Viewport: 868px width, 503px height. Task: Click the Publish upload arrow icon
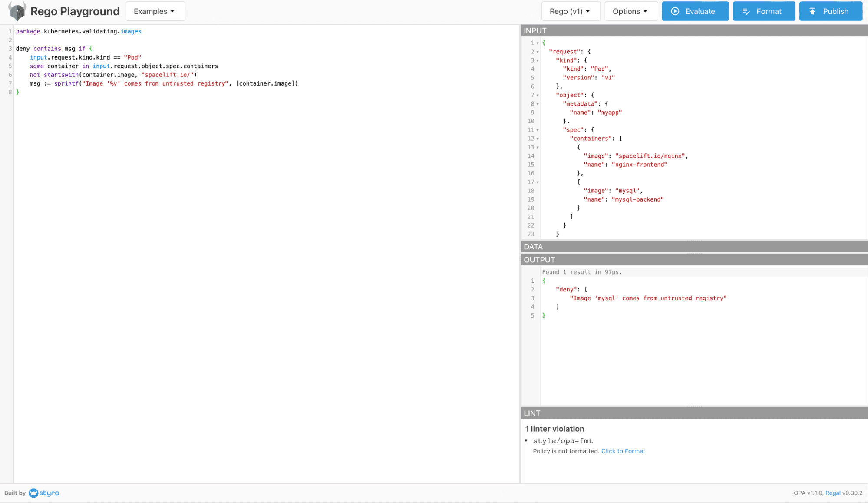click(812, 11)
